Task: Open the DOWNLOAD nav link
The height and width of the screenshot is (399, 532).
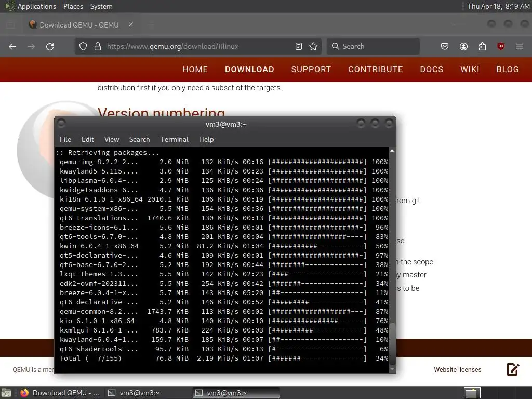Action: [x=249, y=69]
